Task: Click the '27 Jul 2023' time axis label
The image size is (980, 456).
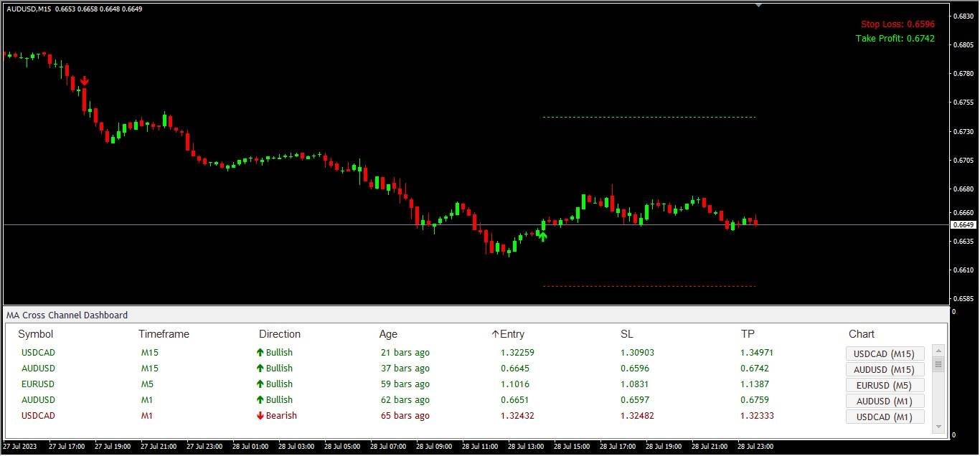Action: pos(19,446)
